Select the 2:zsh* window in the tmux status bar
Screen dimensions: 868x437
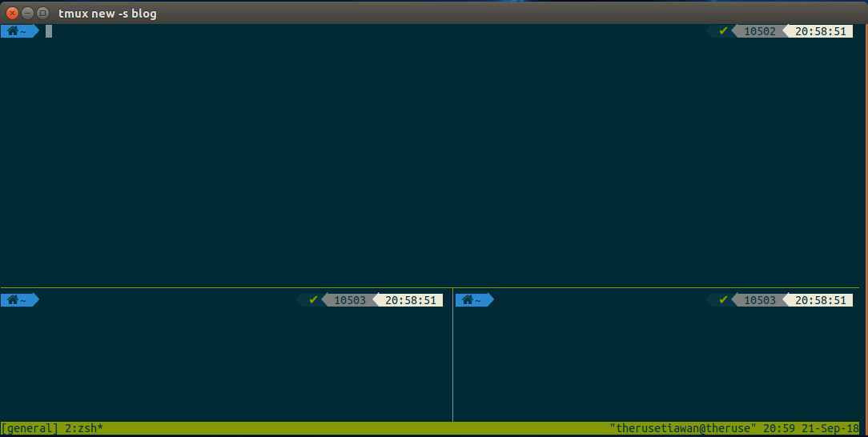click(83, 428)
